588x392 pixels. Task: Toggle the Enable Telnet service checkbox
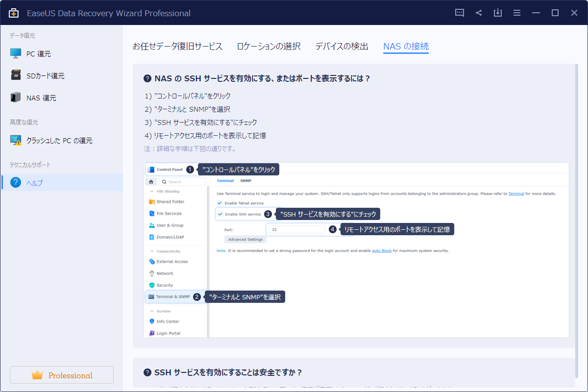[220, 203]
